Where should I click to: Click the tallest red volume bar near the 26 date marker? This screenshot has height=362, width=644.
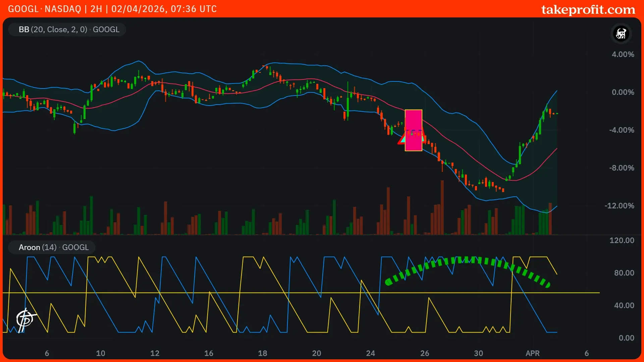tap(442, 208)
